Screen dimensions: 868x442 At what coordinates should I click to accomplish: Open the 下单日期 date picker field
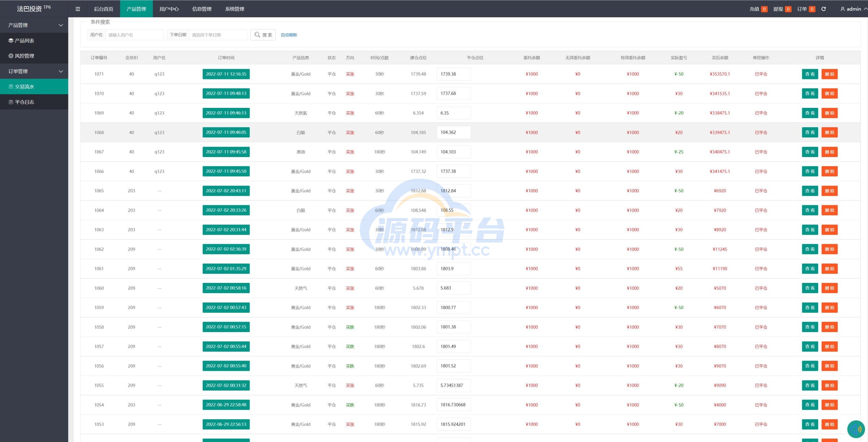(x=218, y=35)
